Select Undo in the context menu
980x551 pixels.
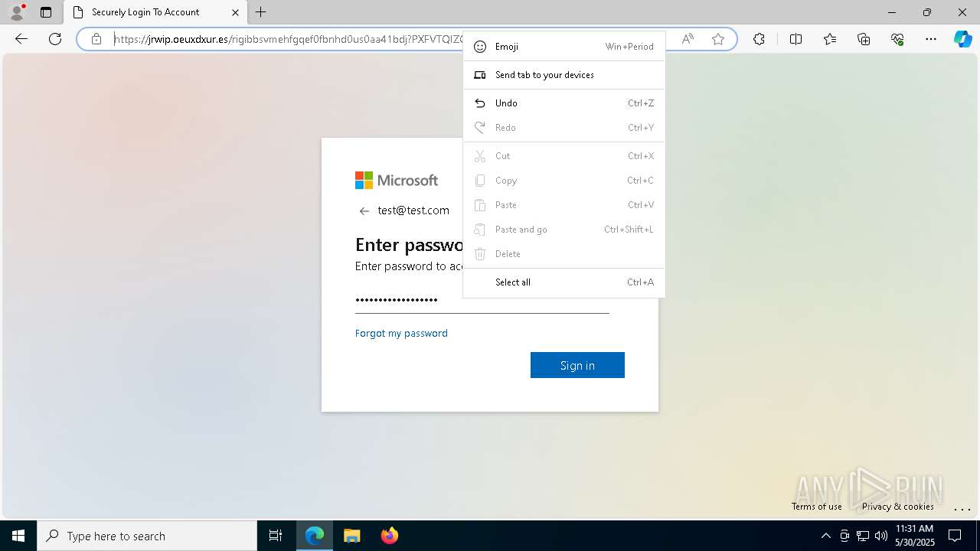564,103
